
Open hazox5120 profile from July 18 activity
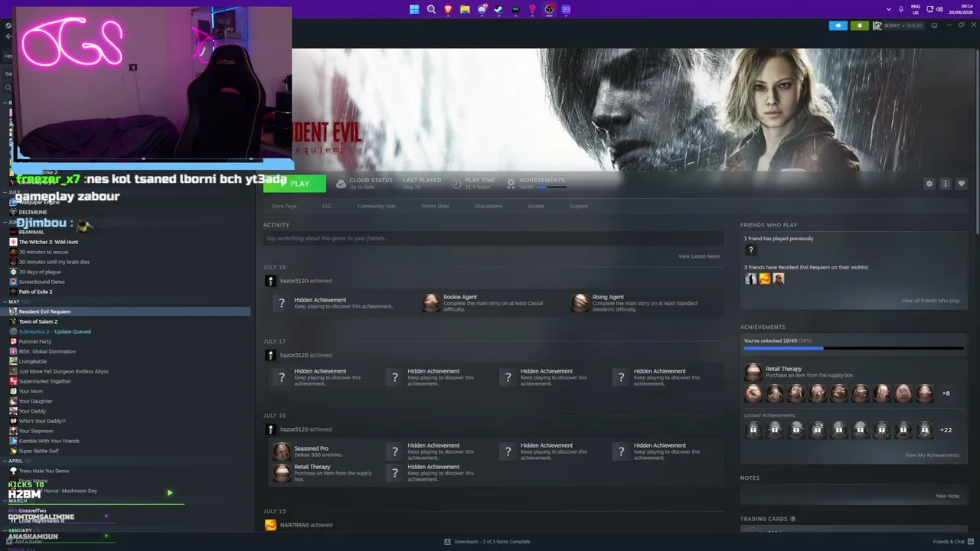tap(294, 281)
